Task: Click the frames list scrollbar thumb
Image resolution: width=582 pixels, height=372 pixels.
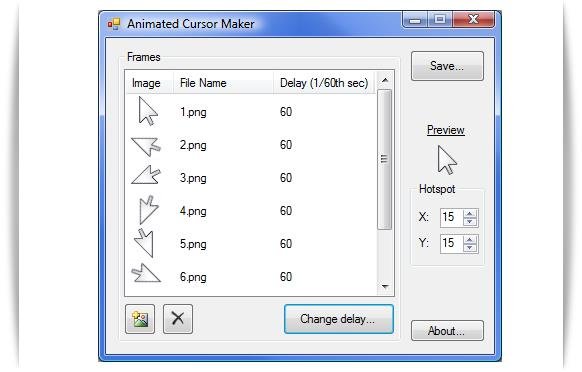Action: click(385, 159)
